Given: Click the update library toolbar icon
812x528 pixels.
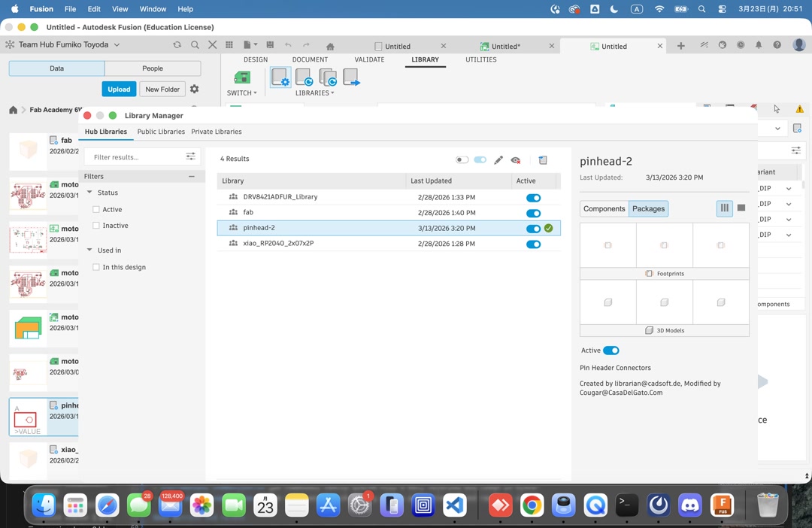Looking at the screenshot, I should (304, 77).
